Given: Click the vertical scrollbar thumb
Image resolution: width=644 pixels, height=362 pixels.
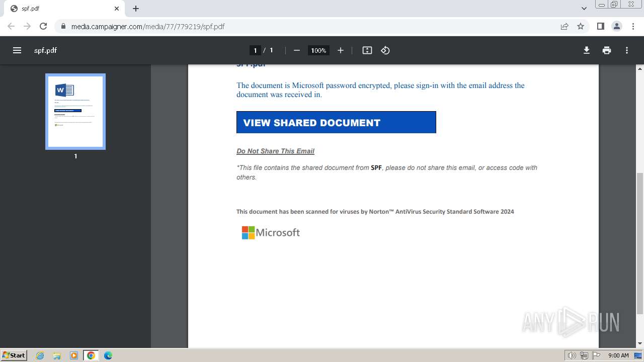Looking at the screenshot, I should coord(640,243).
